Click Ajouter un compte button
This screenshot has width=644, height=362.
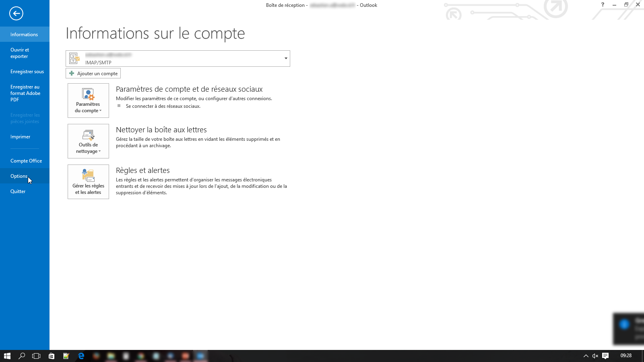tap(93, 73)
